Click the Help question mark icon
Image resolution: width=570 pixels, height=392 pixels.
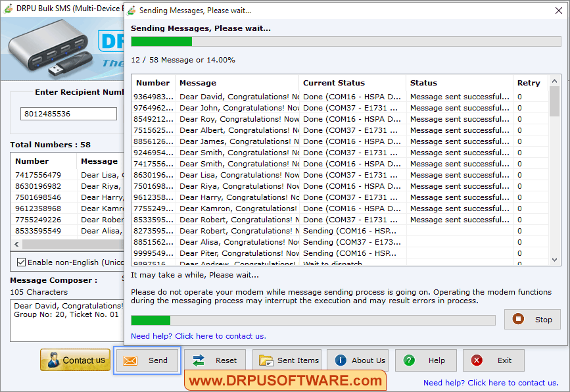(x=409, y=360)
